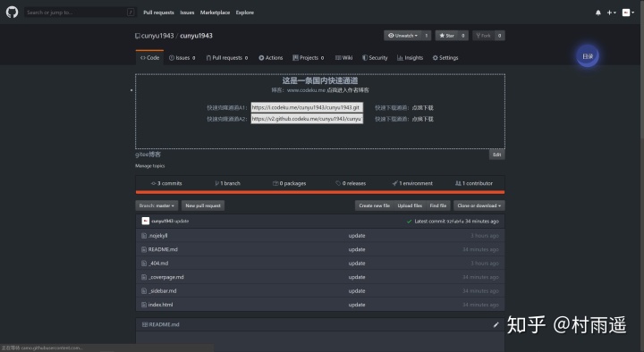Open the _sidebar.md file
This screenshot has height=352, width=644.
[x=162, y=291]
